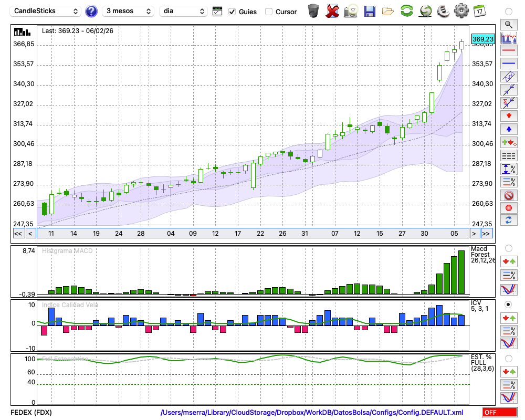Click the floppy disk save icon
This screenshot has height=420, width=525.
(x=370, y=11)
